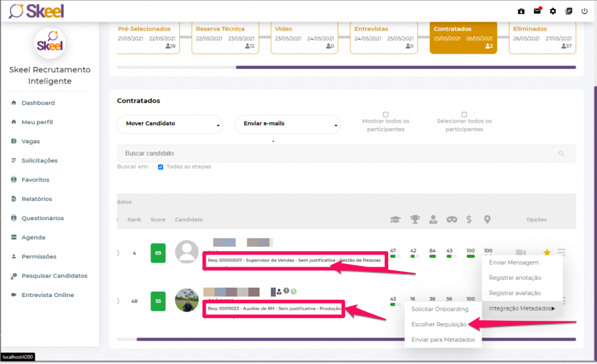Switch to the Eliminados stage tab

[542, 37]
